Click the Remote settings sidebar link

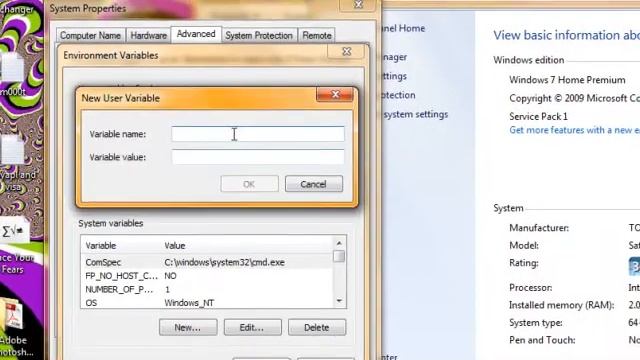(x=394, y=76)
